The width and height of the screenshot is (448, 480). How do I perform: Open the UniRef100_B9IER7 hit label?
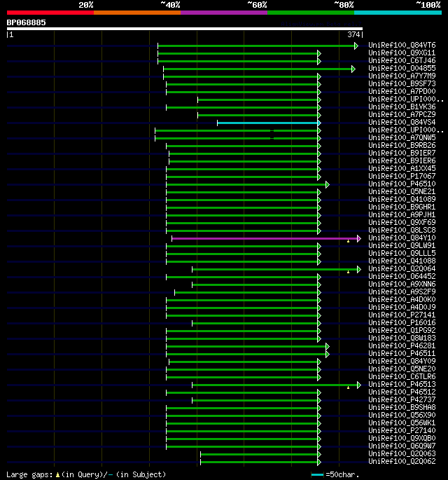pos(402,153)
